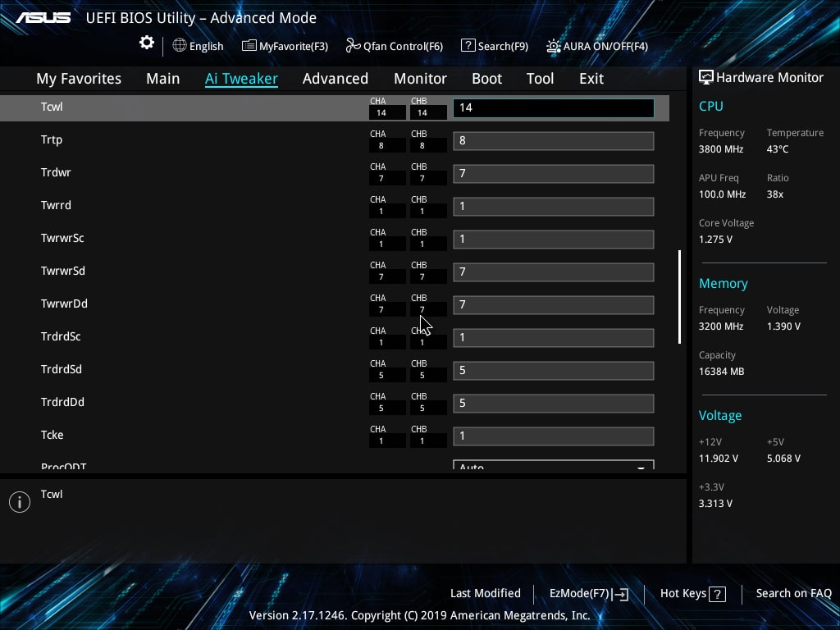Click the TrdrdSc value input field
The width and height of the screenshot is (840, 630).
click(x=554, y=337)
